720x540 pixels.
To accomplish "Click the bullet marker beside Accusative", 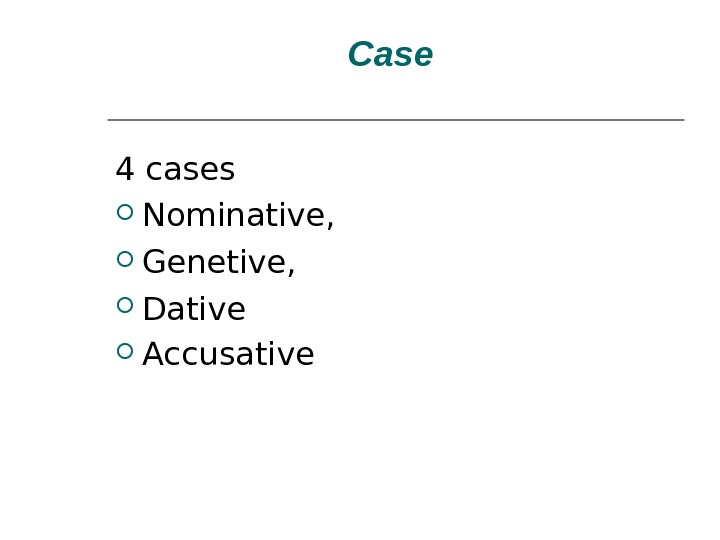I will [x=124, y=352].
